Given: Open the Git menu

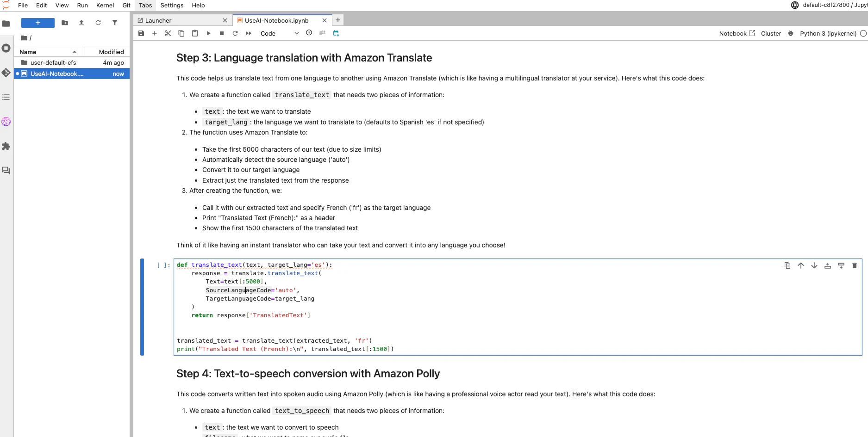Looking at the screenshot, I should coord(126,5).
